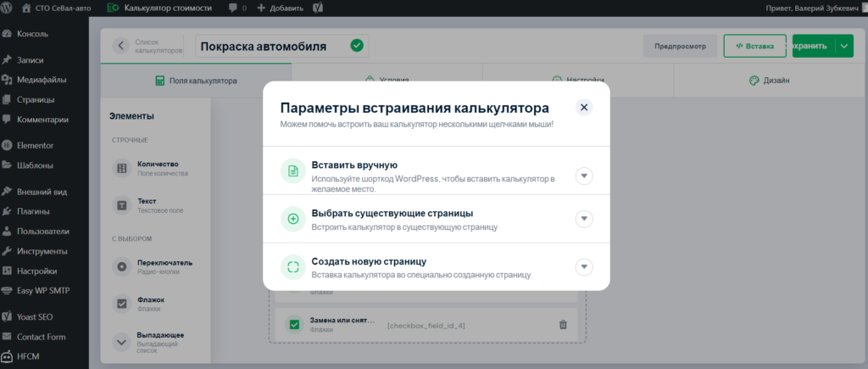Click the Шаблоны folder icon
868x369 pixels.
pos(7,165)
